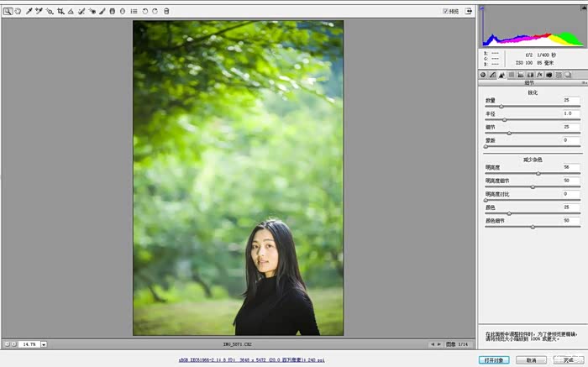Click the 半径 radius slider handle

[x=504, y=120]
